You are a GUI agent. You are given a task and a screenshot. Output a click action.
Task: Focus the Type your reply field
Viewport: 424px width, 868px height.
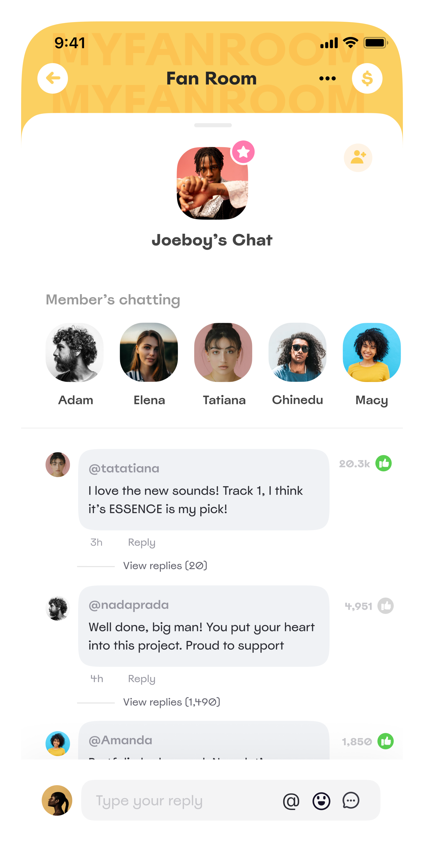pyautogui.click(x=182, y=801)
